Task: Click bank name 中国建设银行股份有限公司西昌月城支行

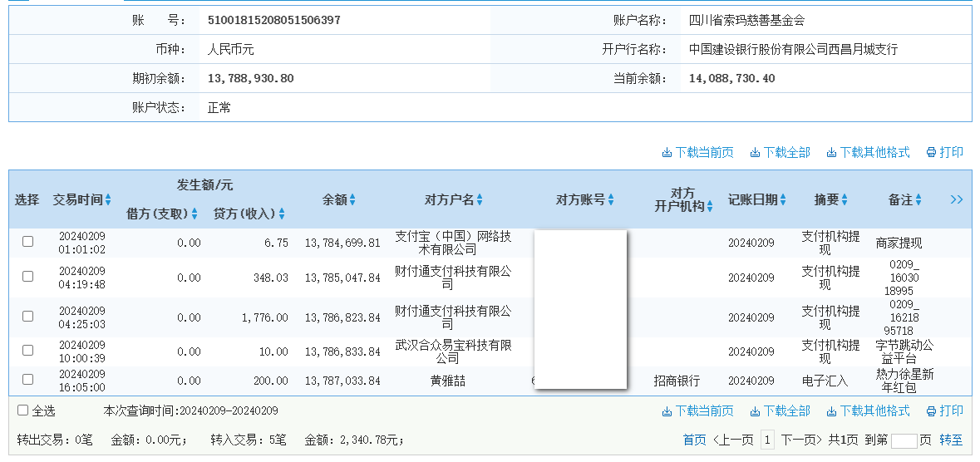Action: coord(793,49)
